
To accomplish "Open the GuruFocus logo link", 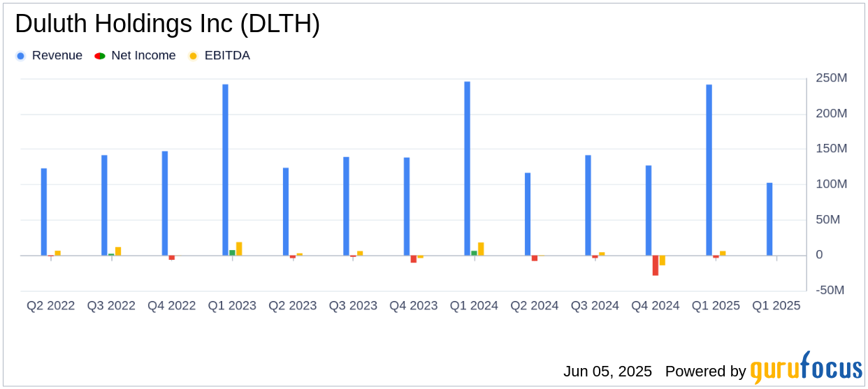I will tap(806, 367).
